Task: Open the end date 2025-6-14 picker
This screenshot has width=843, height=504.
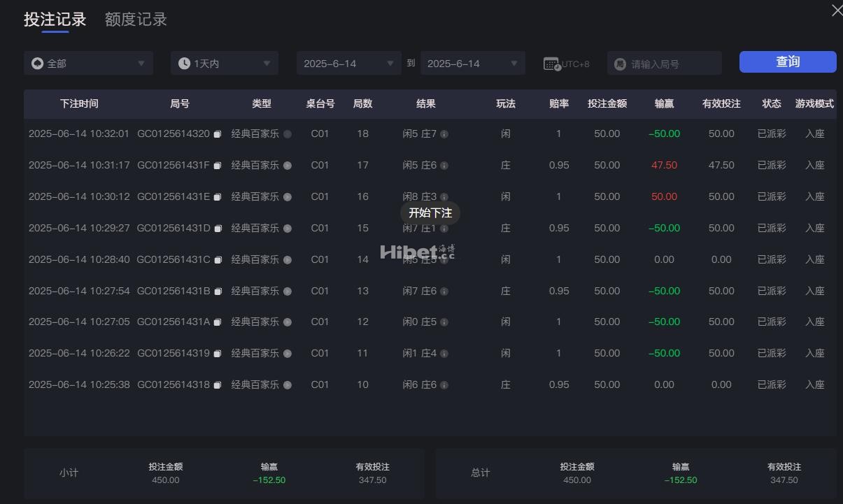Action: click(472, 64)
